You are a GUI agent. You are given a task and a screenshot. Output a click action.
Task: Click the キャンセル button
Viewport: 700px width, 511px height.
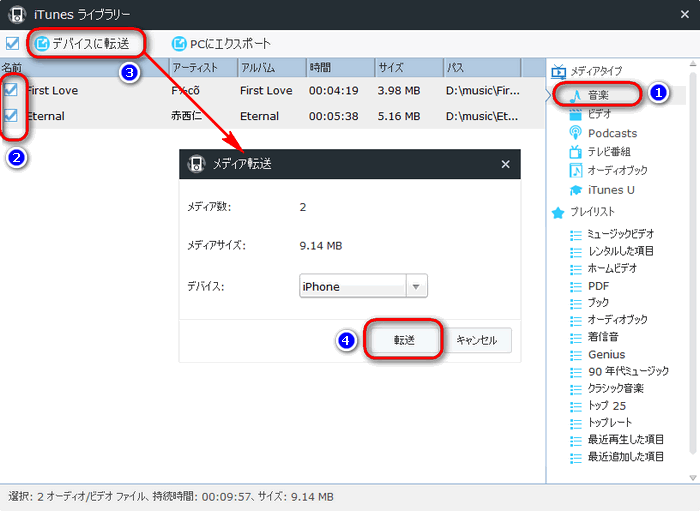click(x=476, y=341)
